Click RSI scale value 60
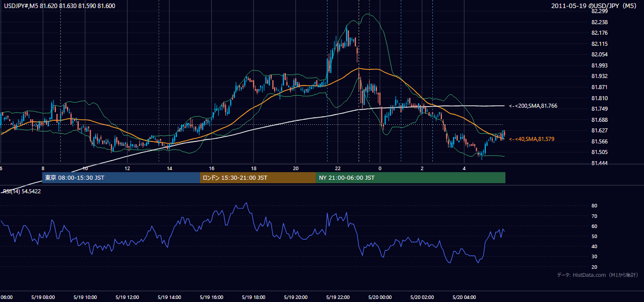 (594, 226)
